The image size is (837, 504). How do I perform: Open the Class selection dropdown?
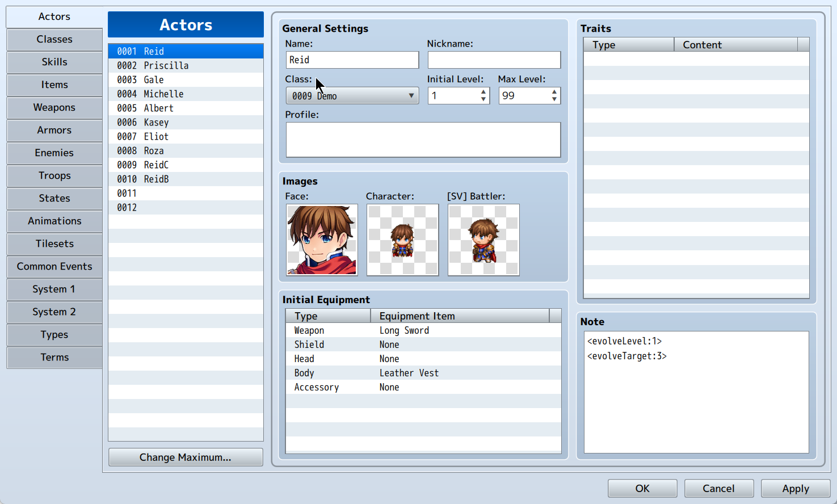click(352, 95)
